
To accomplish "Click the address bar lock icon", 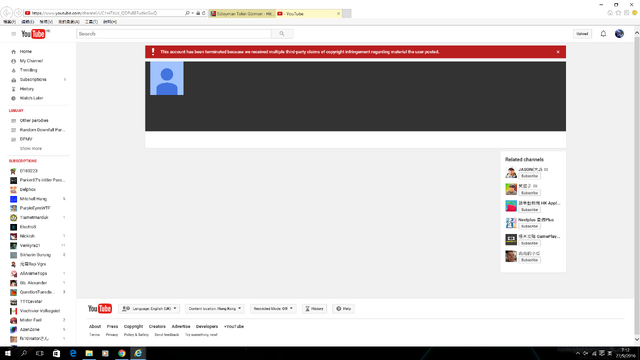I will (198, 13).
